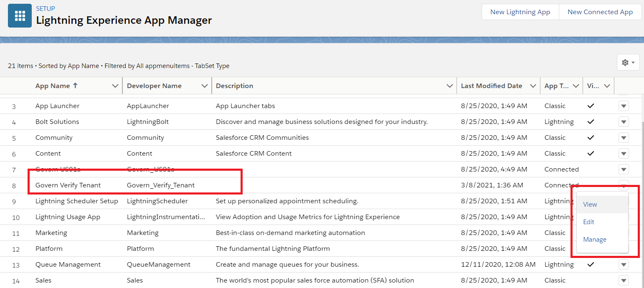Screen dimensions: 644x288
Task: Click the SETUP breadcrumb label
Action: tap(46, 8)
